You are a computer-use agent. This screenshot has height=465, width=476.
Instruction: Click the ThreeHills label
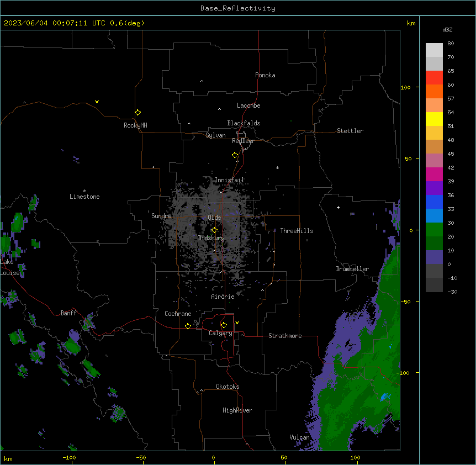tap(297, 231)
